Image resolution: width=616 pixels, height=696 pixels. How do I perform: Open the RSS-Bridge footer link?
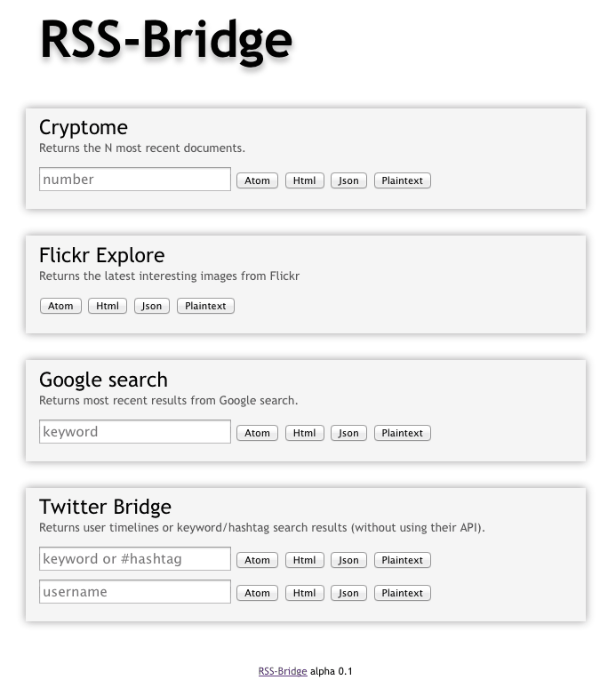pos(283,671)
